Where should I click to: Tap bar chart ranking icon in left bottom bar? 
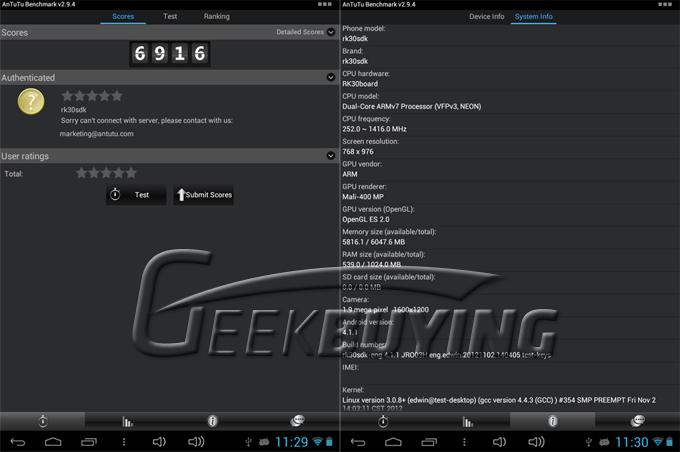(x=128, y=421)
